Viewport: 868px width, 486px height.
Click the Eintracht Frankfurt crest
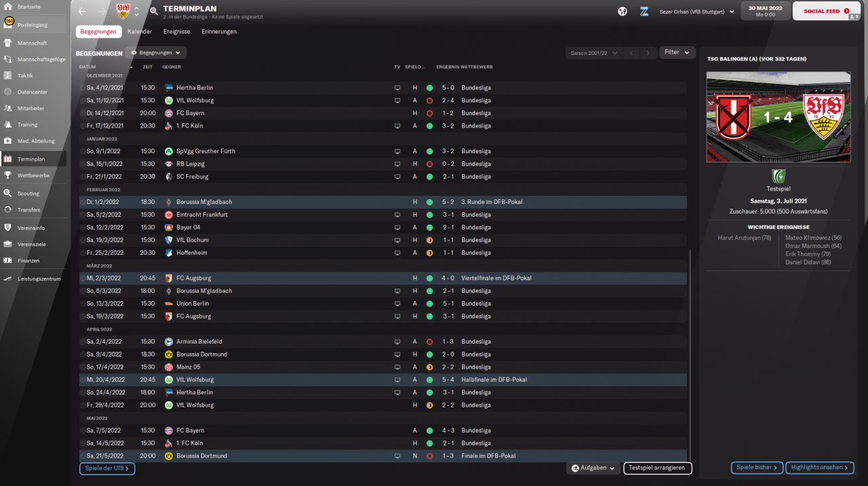coord(169,215)
